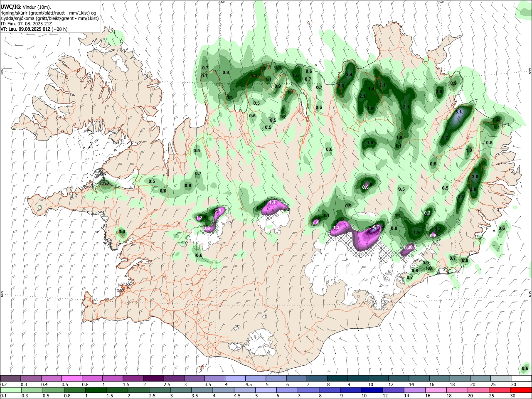
Task: Click the "UWC/IG: Vindur (10m)," title line
Action: coord(25,7)
